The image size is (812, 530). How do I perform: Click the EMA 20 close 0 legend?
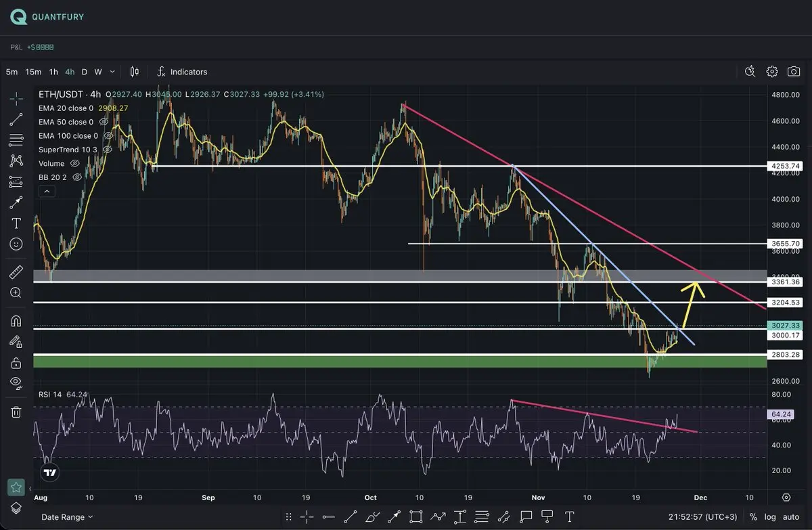tap(66, 108)
